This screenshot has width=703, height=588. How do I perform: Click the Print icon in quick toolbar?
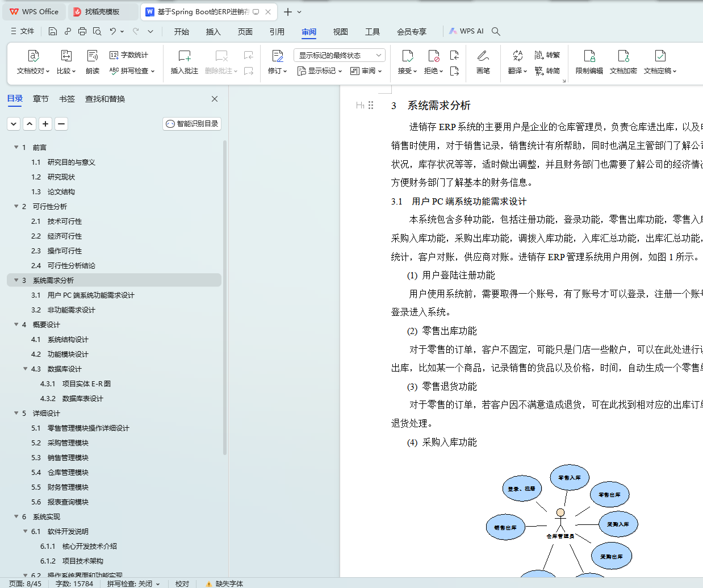pos(82,31)
